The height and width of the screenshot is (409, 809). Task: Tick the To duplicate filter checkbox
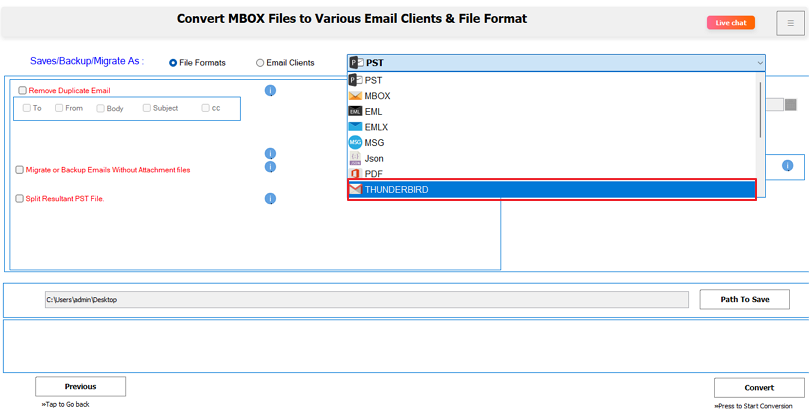(x=26, y=108)
